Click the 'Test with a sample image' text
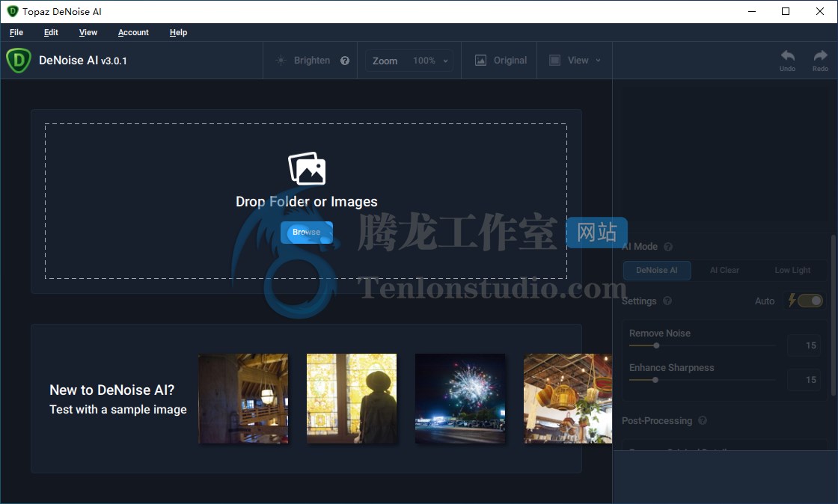 pos(118,410)
